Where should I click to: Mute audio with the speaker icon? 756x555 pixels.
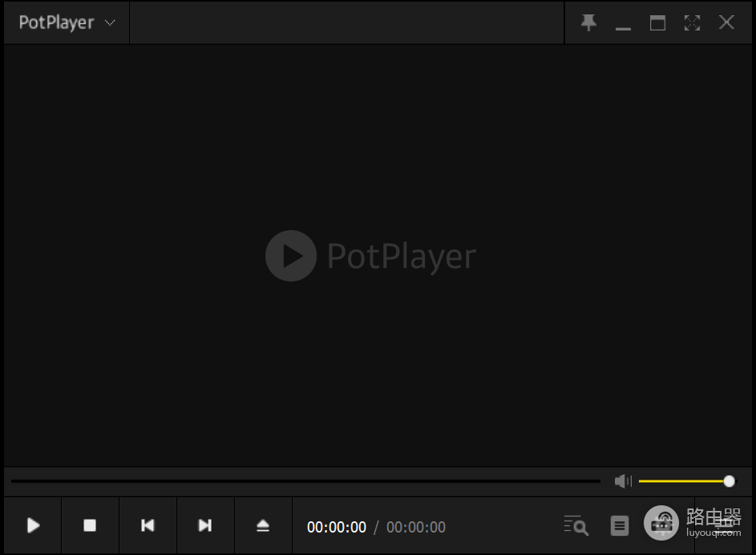(x=623, y=480)
